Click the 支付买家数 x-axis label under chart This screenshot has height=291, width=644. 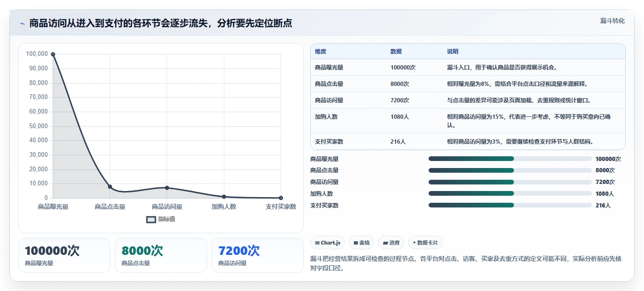coord(281,207)
